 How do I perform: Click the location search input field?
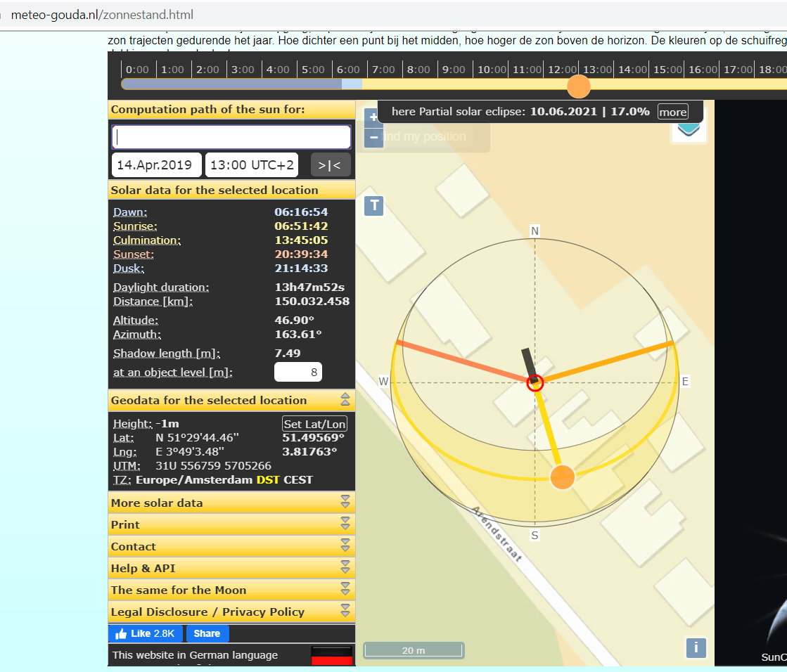(231, 137)
